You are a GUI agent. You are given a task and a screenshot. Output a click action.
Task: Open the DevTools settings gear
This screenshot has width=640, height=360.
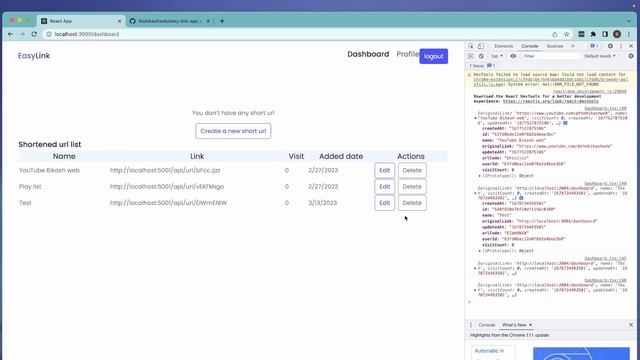[x=610, y=46]
